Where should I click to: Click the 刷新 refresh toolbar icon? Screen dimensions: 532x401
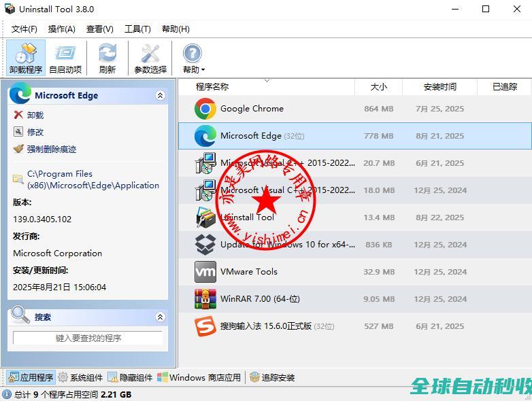(x=107, y=57)
